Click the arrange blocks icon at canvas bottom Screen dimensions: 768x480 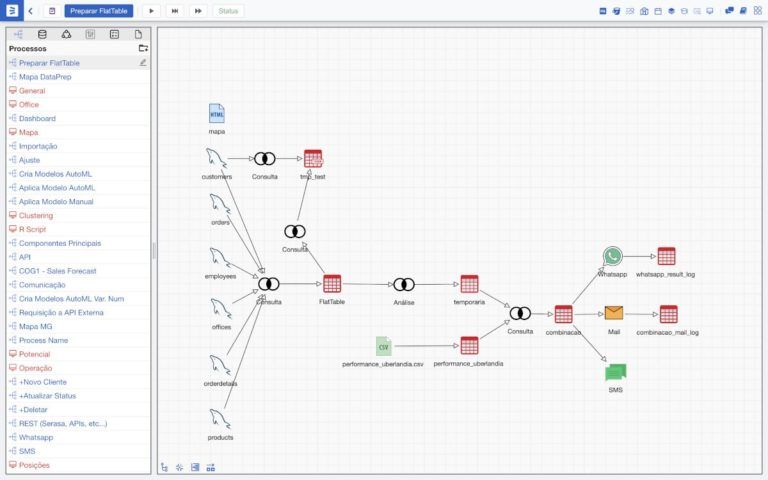(211, 467)
